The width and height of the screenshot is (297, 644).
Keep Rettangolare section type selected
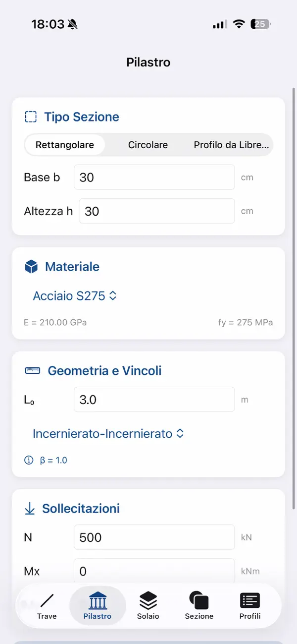(64, 145)
